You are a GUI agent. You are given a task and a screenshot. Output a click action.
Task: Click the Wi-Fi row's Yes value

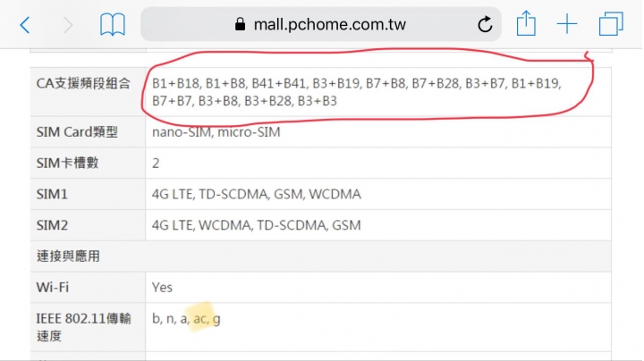[x=162, y=288]
